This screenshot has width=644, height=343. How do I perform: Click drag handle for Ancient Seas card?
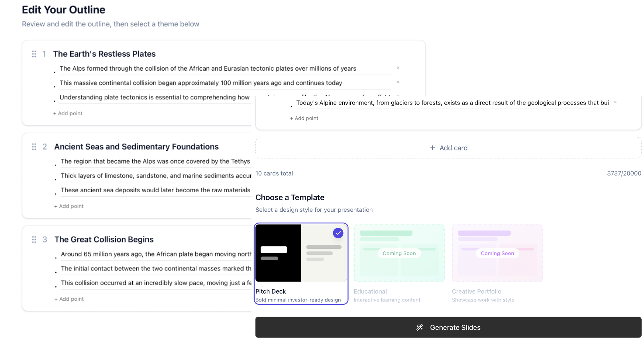pos(34,147)
